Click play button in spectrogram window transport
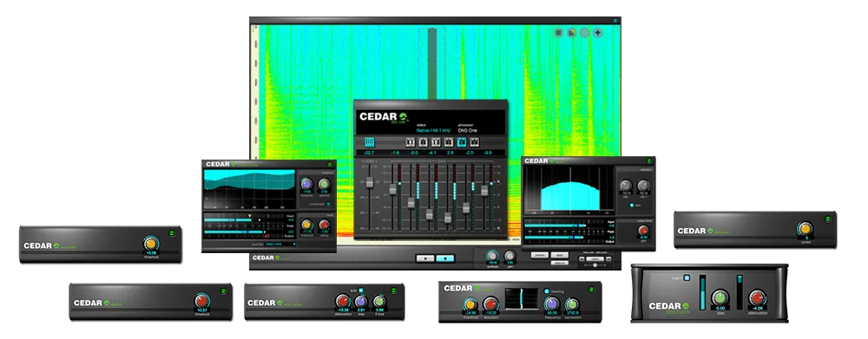This screenshot has width=868, height=339. coord(425,258)
